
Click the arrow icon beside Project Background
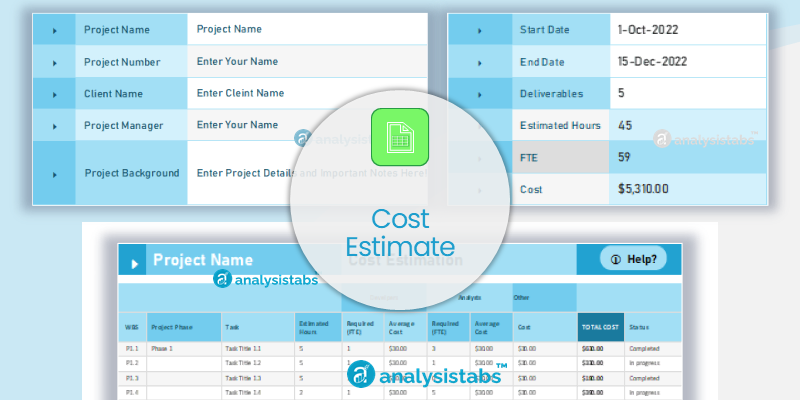tap(55, 174)
